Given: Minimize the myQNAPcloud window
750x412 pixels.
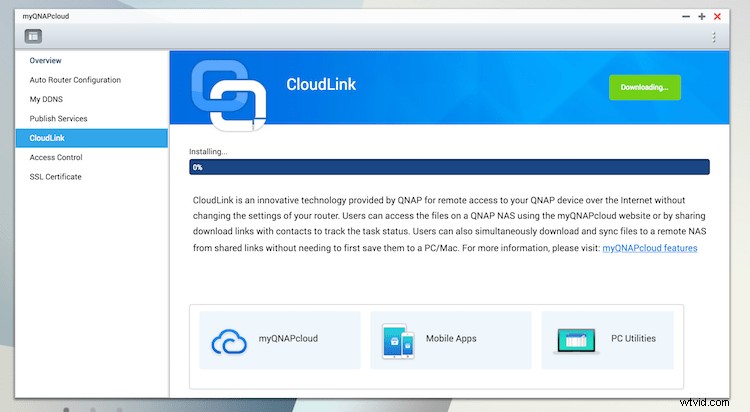Looking at the screenshot, I should coord(686,16).
